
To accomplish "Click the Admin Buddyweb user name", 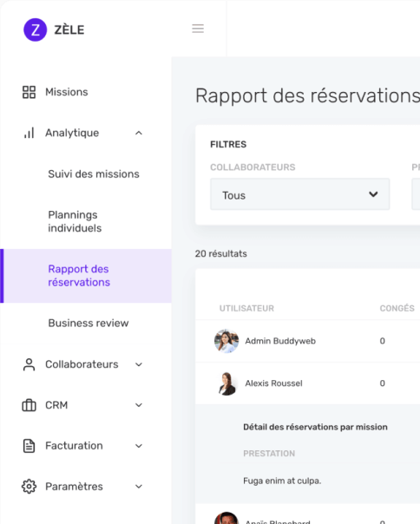I will [280, 341].
